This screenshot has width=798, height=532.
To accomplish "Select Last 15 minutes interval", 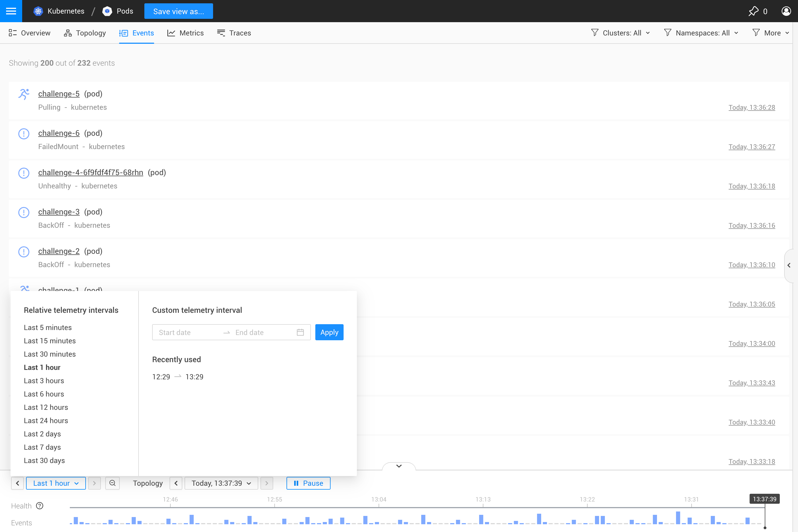I will (x=50, y=341).
